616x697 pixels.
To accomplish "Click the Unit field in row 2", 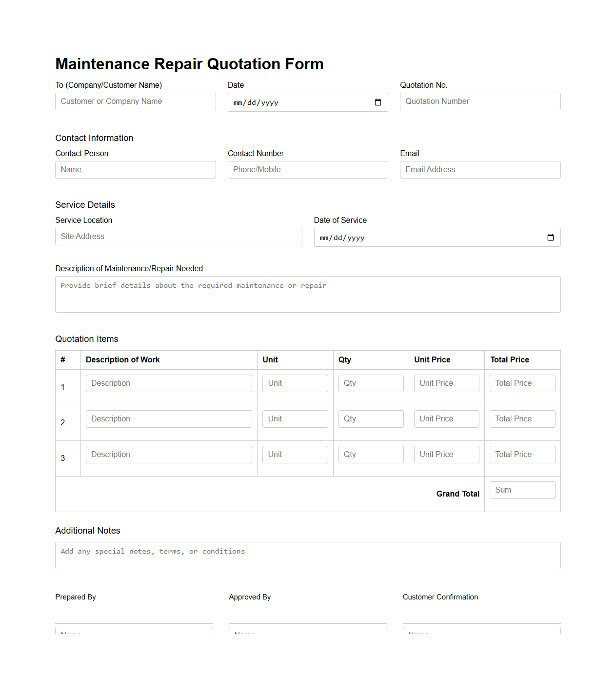I will [295, 418].
